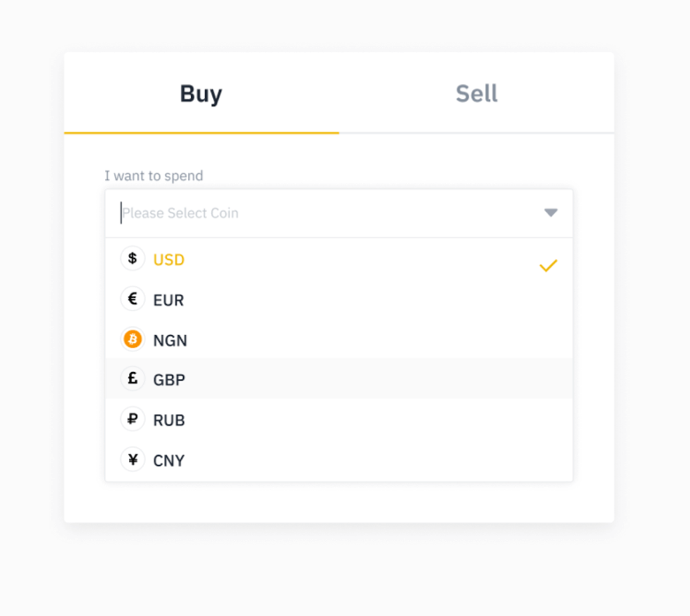Click the gray divider line under Sell
Screen dimensions: 690x616
(476, 133)
